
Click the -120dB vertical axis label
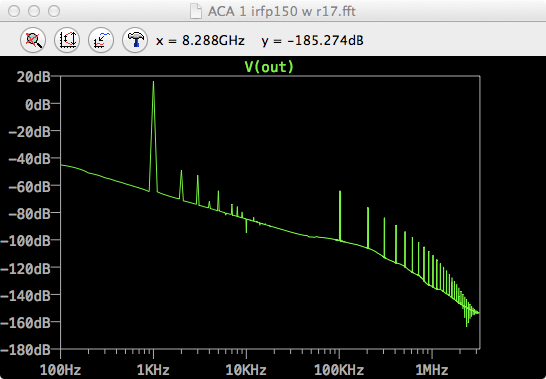(26, 268)
